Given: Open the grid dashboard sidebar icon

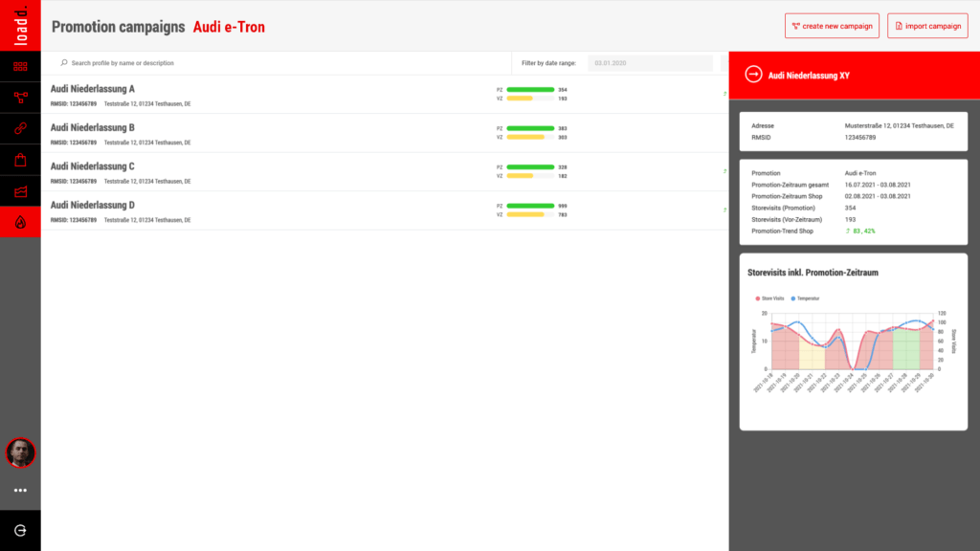Looking at the screenshot, I should [x=20, y=66].
